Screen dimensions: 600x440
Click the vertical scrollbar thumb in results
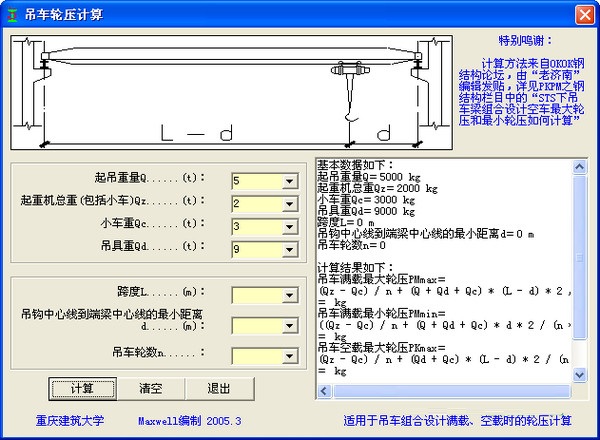[x=579, y=257]
